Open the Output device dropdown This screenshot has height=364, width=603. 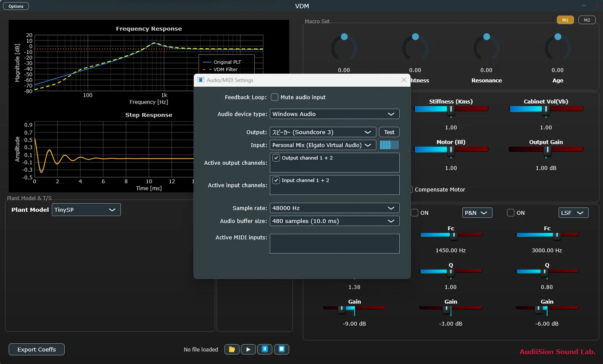click(x=323, y=132)
